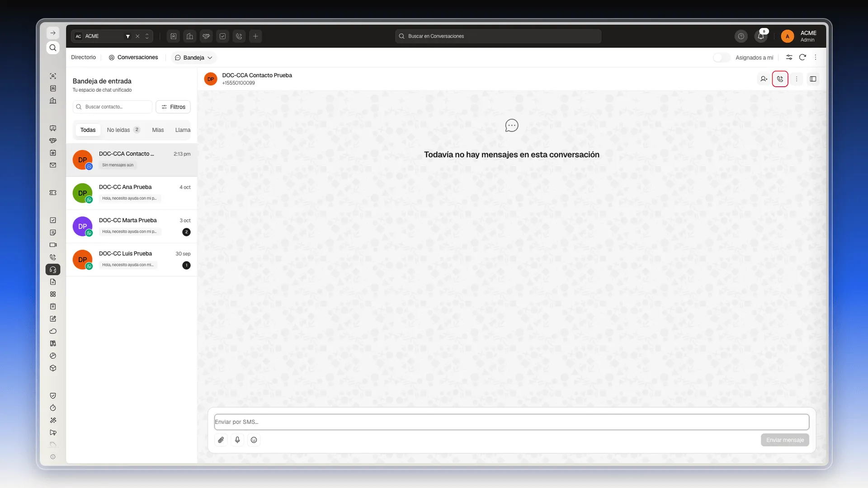Switch to the No leídas tab

123,130
